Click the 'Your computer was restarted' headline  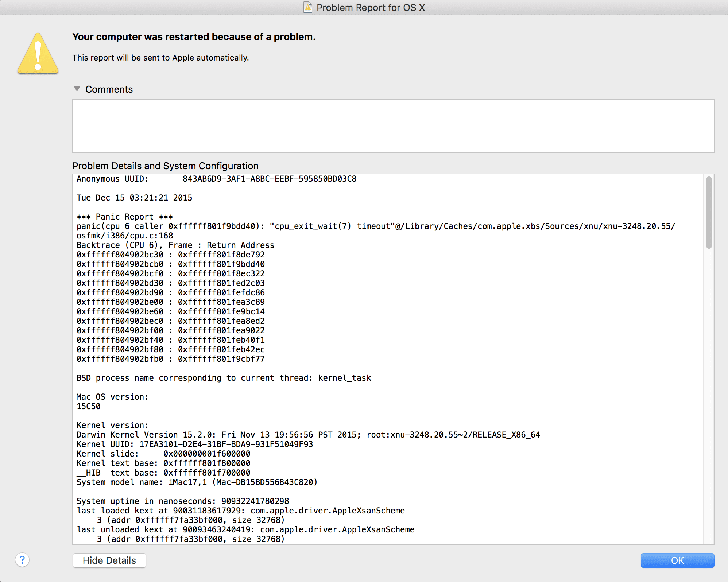[x=194, y=37]
